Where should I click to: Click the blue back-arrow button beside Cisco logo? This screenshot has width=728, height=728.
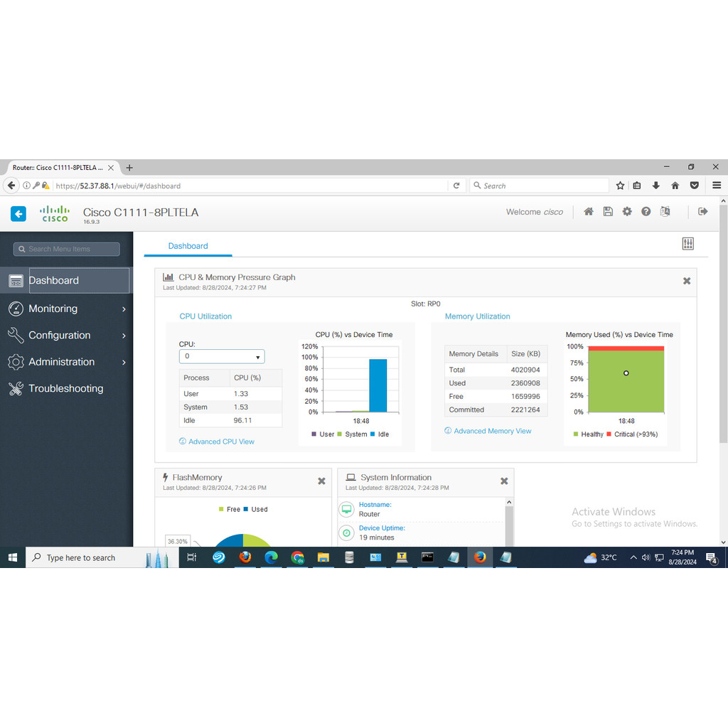[x=18, y=213]
